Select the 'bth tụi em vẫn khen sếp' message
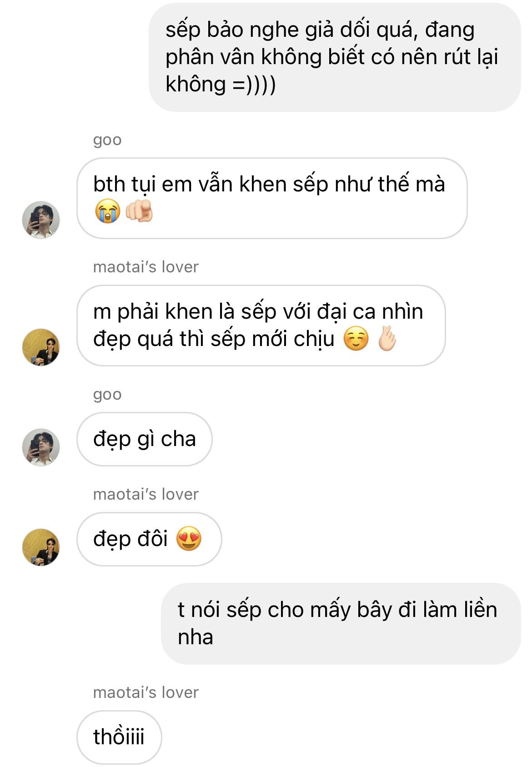Screen dimensions: 532x767 272,198
